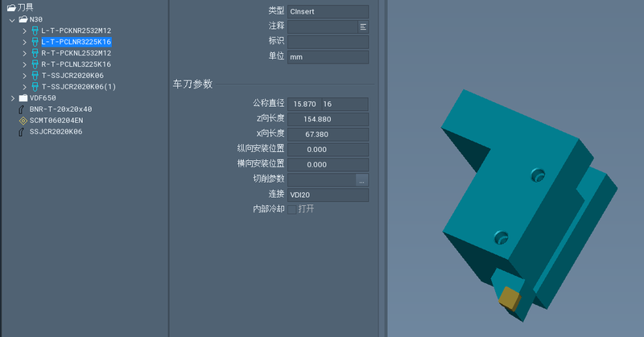This screenshot has height=337, width=644.
Task: Expand the R-T-PCLNL3225K16 tool node
Action: 24,64
